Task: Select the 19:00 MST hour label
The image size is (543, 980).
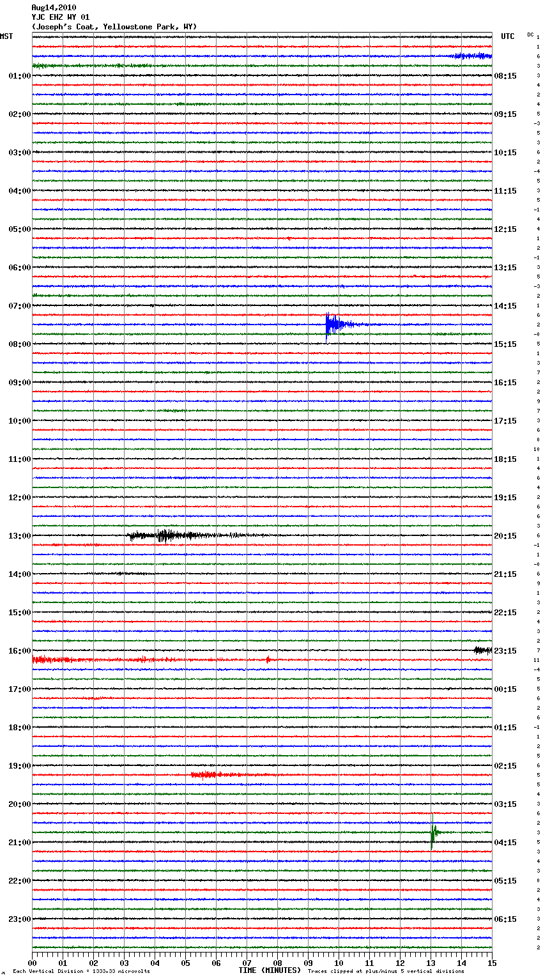Action: 19,766
